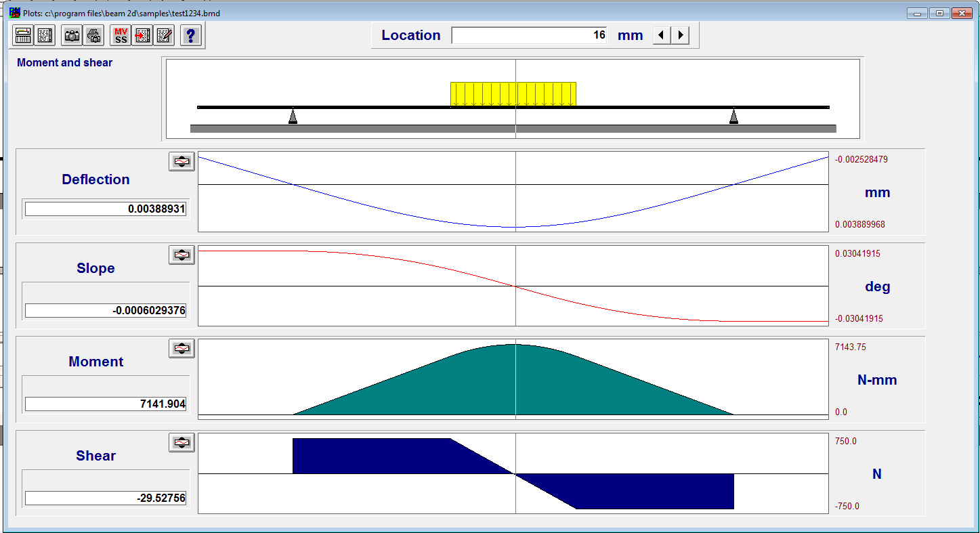Open the report editor pencil icon
Image resolution: width=980 pixels, height=533 pixels.
click(x=164, y=35)
